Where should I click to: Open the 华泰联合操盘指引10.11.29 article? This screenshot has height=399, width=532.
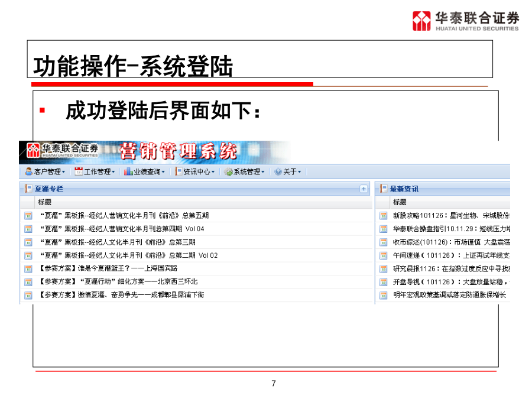click(451, 229)
